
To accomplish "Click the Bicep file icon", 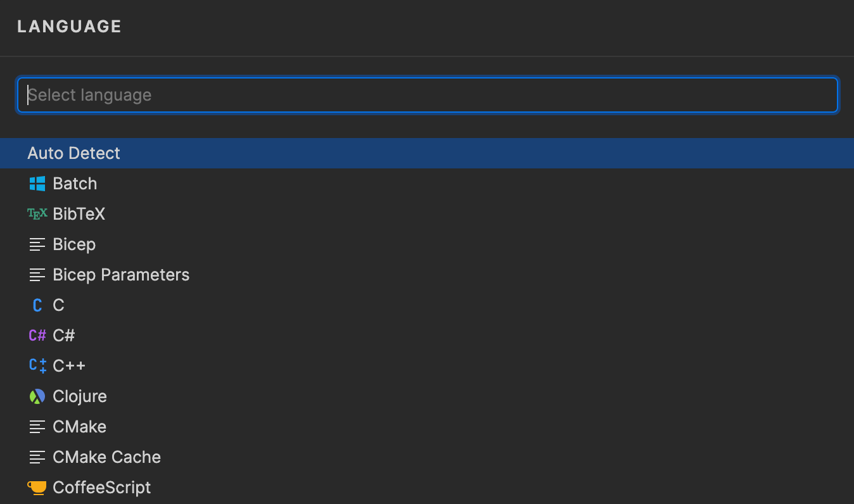I will coord(37,244).
